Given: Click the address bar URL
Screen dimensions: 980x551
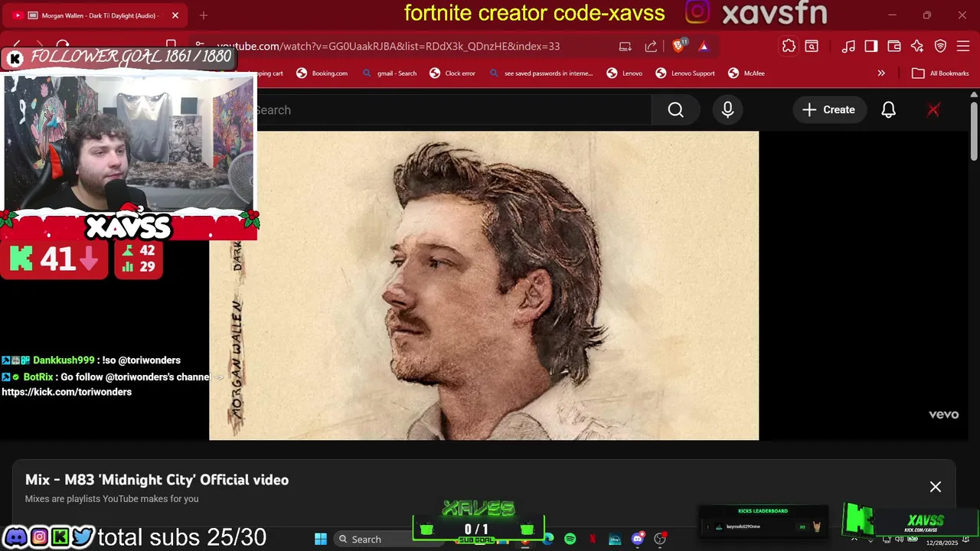Looking at the screenshot, I should [x=388, y=46].
